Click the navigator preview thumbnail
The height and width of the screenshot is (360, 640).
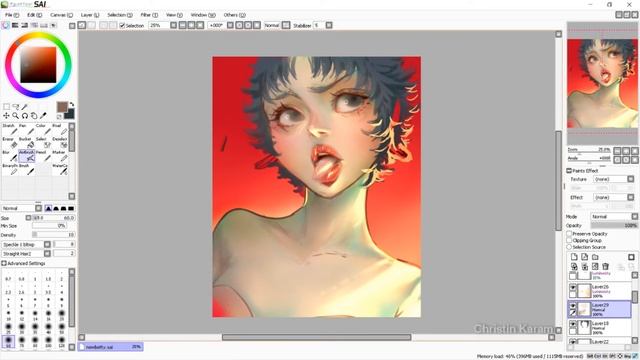pos(602,83)
